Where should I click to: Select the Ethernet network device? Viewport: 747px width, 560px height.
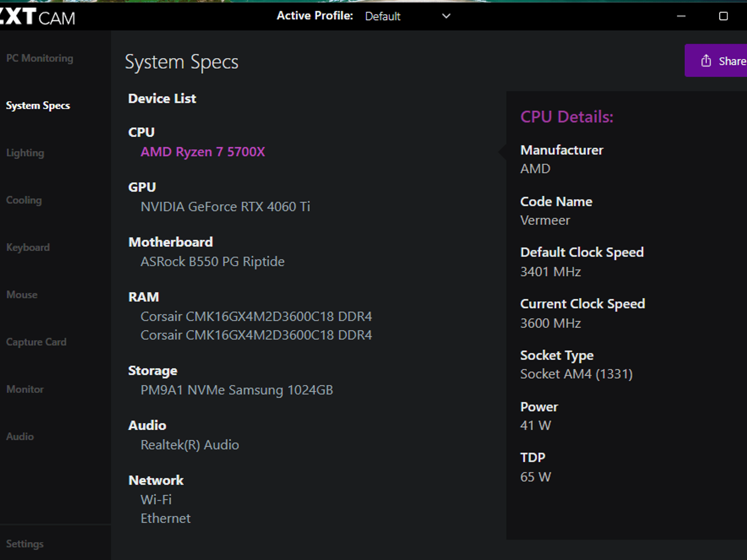[166, 518]
